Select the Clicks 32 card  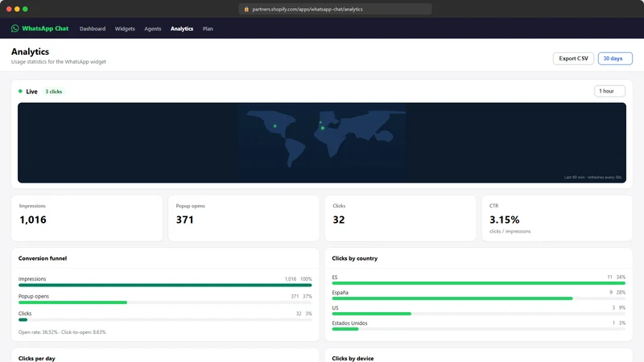pyautogui.click(x=400, y=218)
